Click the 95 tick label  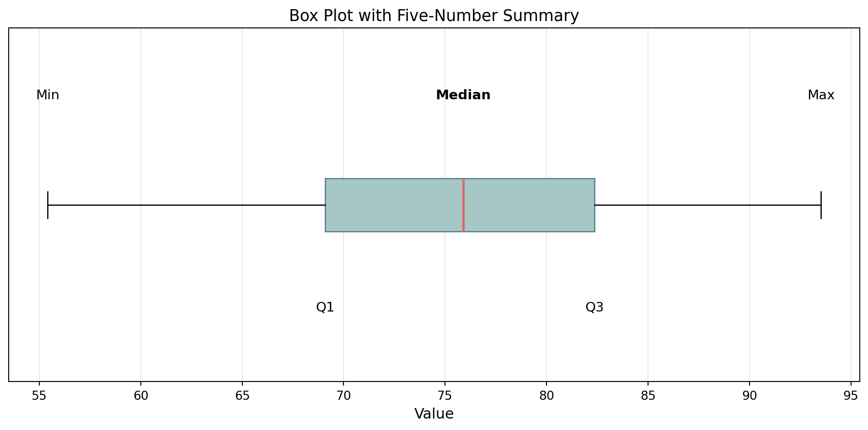[x=851, y=395]
